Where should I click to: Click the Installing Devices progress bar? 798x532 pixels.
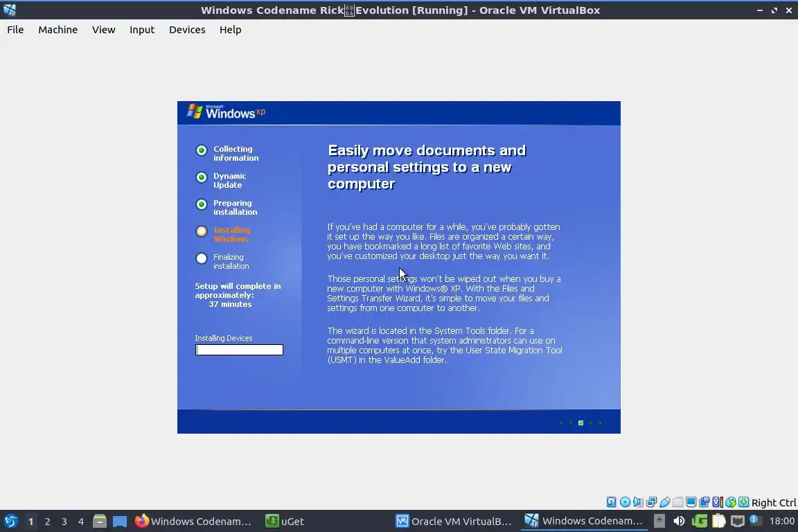(x=239, y=350)
